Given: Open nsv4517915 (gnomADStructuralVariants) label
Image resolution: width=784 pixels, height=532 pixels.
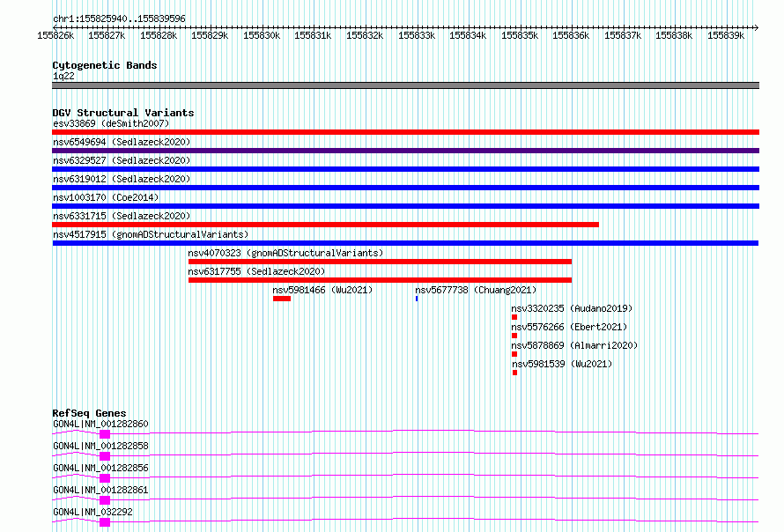Looking at the screenshot, I should pos(151,234).
